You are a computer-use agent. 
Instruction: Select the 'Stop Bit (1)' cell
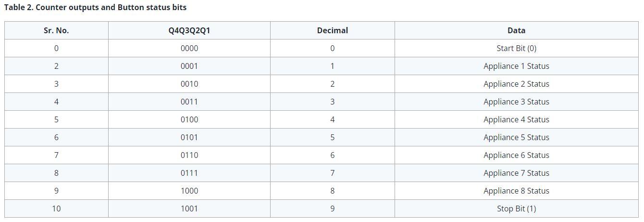point(516,209)
